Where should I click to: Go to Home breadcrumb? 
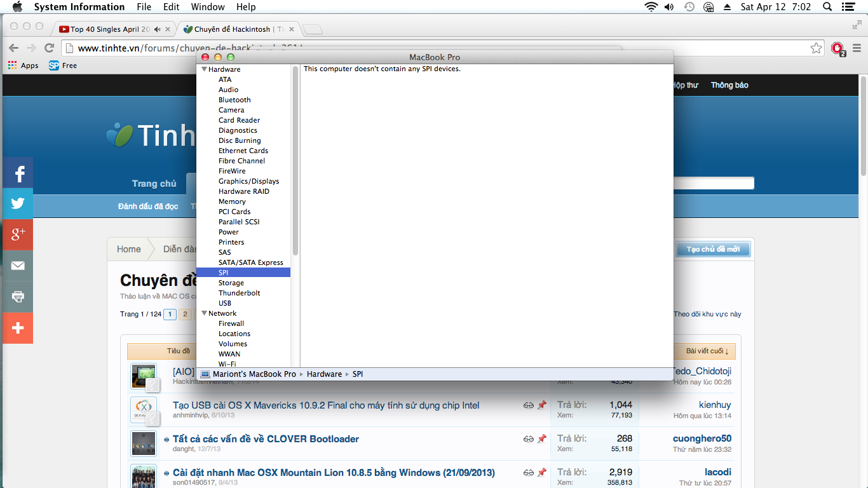pos(129,249)
